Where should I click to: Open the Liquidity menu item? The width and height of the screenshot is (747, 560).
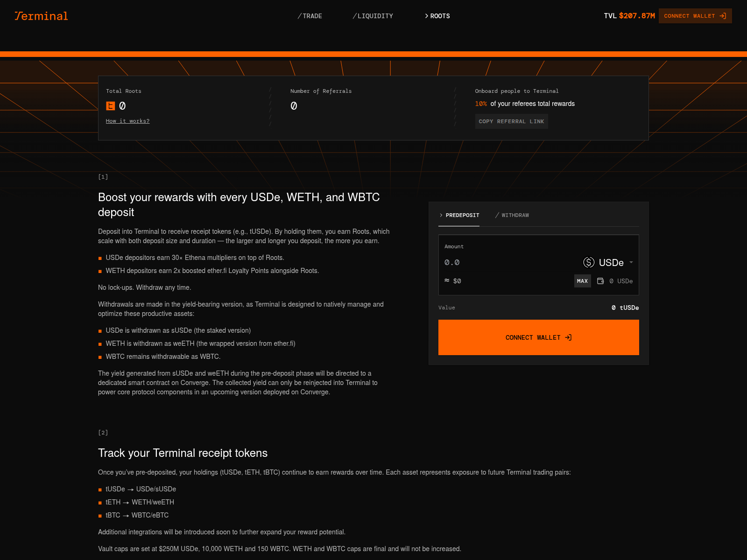click(x=373, y=16)
